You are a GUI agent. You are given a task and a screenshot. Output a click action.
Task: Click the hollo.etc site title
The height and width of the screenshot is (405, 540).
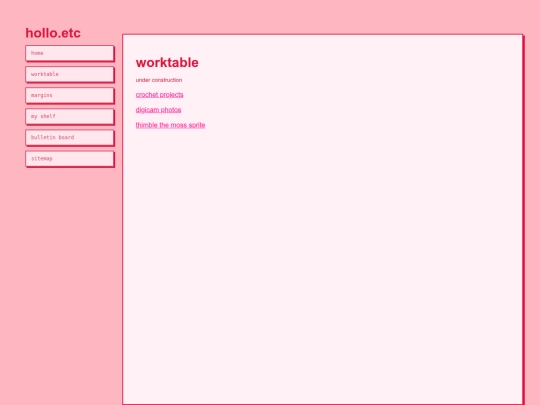click(53, 33)
